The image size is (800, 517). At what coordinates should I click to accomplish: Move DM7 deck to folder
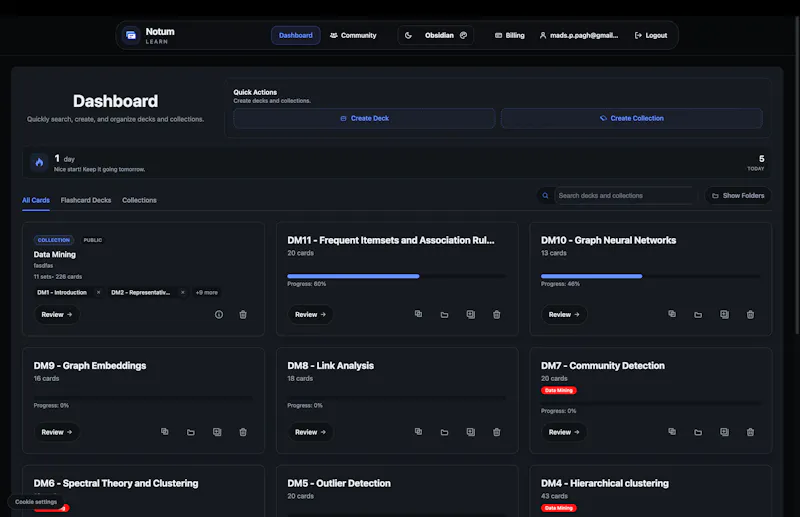(698, 432)
